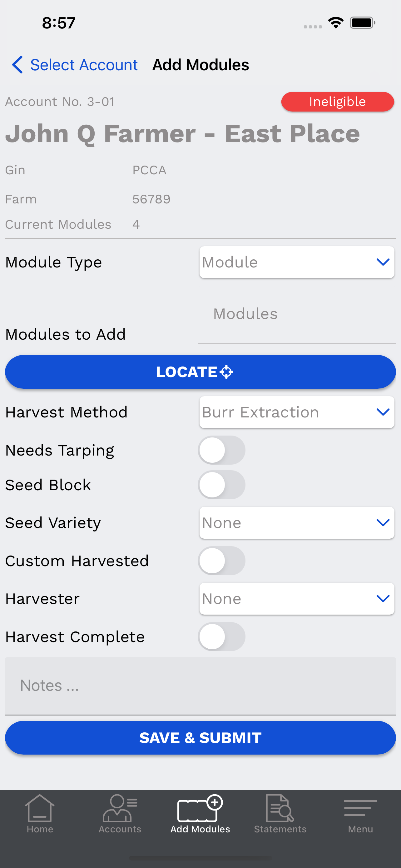401x868 pixels.
Task: Tap the battery status icon
Action: [362, 23]
